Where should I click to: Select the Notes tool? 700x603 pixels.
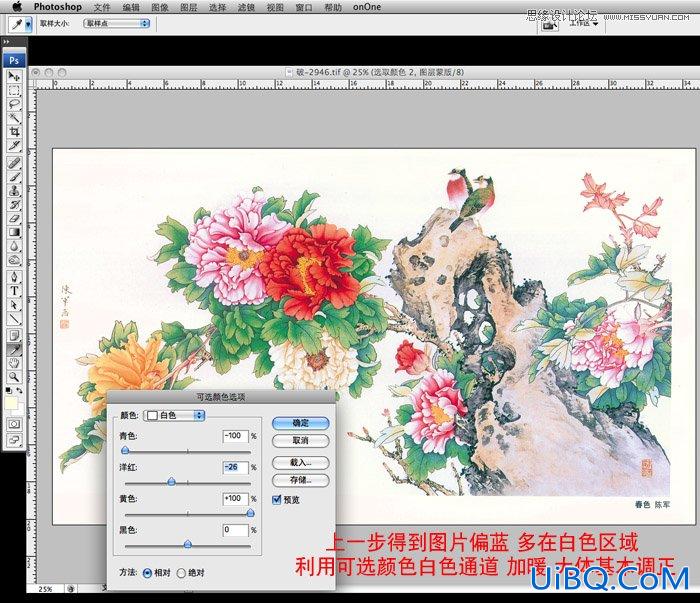click(x=14, y=335)
